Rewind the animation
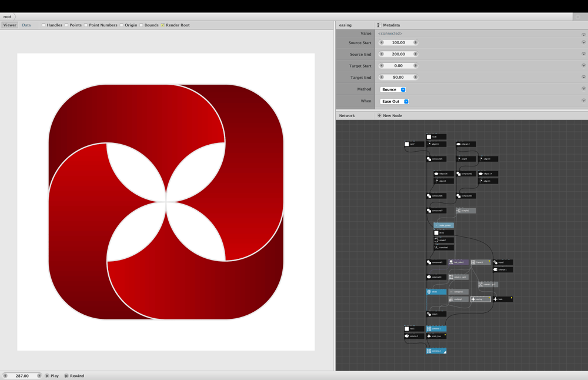 pos(74,375)
